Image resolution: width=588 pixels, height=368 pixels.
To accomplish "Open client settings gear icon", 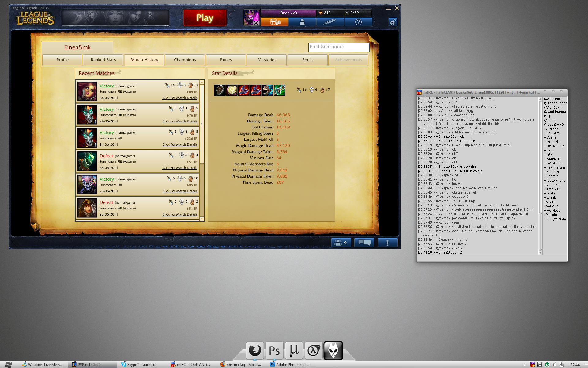I will coord(393,22).
